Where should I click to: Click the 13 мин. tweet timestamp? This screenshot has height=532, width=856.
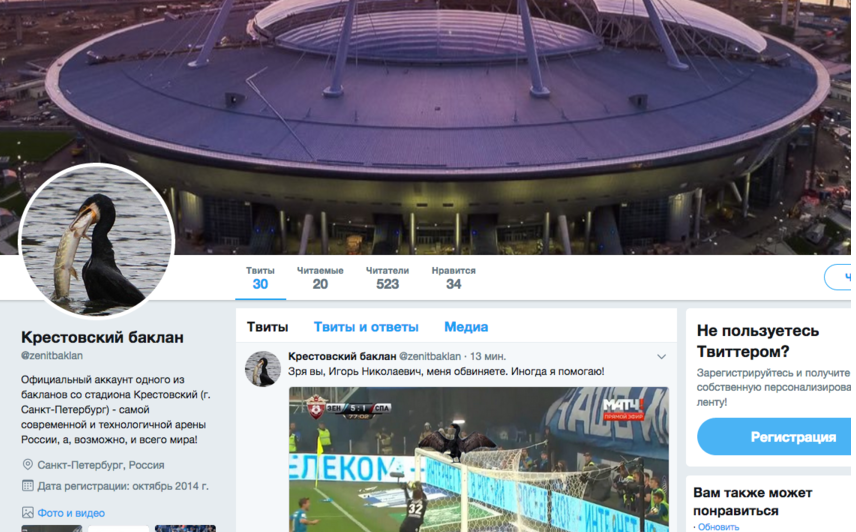coord(488,356)
